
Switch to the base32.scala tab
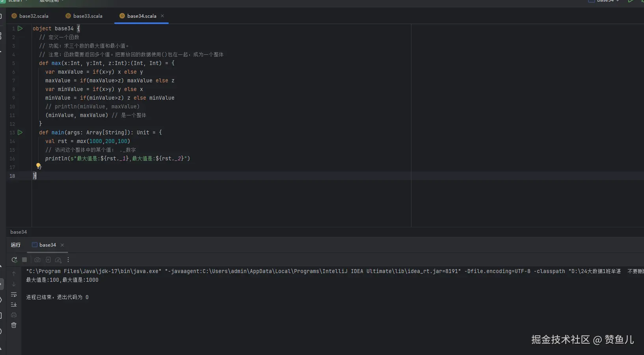point(34,16)
